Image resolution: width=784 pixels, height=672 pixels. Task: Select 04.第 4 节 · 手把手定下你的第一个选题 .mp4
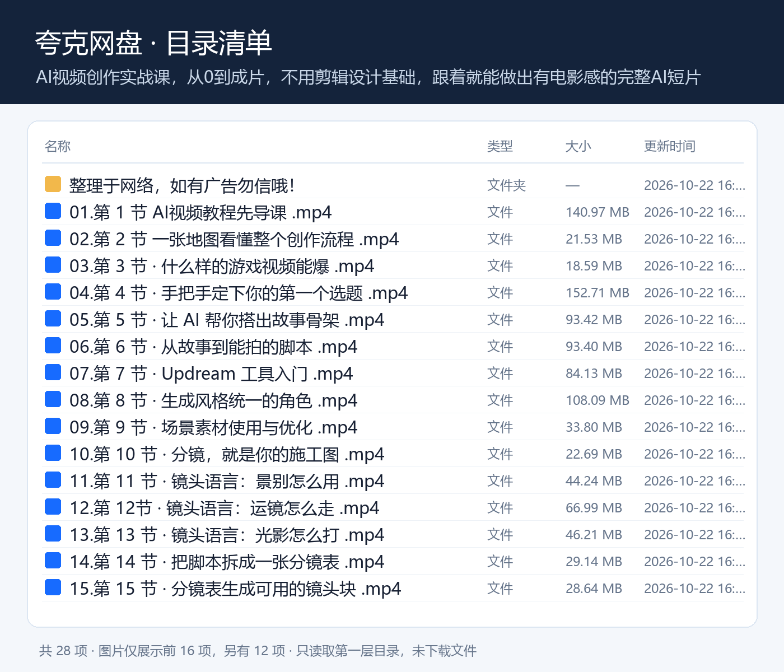(x=239, y=293)
